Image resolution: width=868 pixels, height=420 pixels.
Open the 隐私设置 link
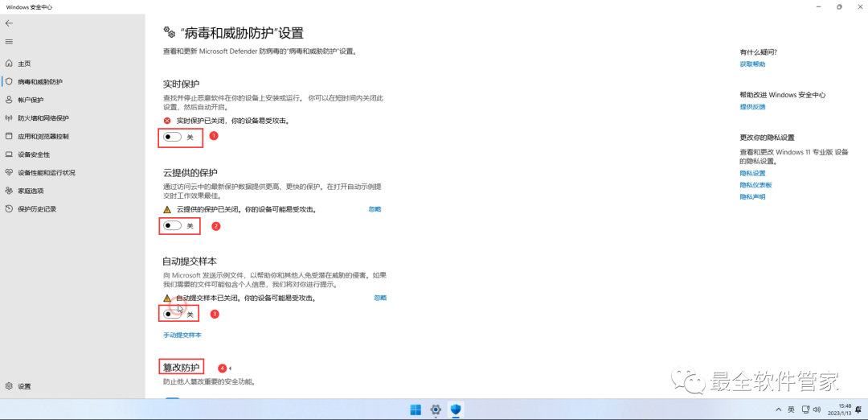753,174
